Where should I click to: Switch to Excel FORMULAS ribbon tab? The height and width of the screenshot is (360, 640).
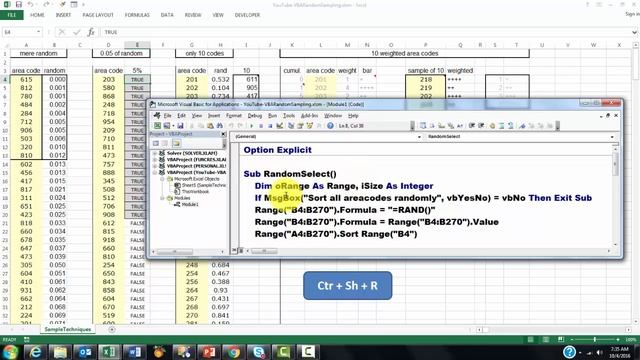point(137,15)
